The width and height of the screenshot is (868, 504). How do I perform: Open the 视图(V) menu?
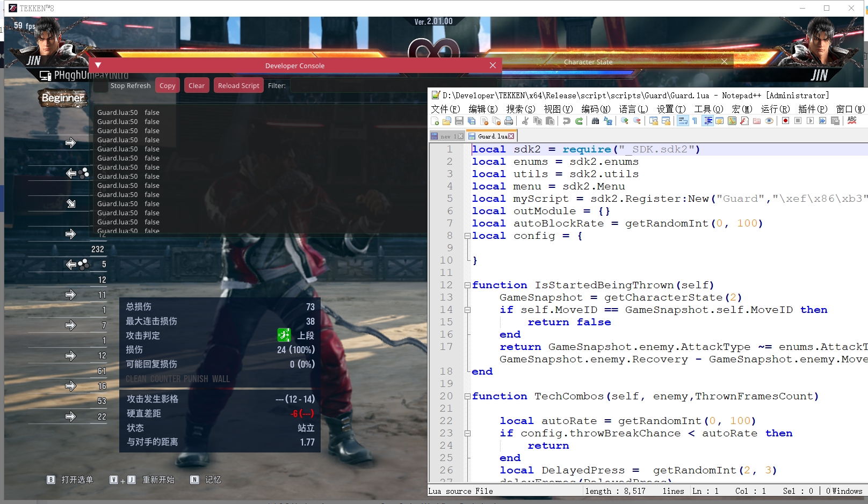559,109
